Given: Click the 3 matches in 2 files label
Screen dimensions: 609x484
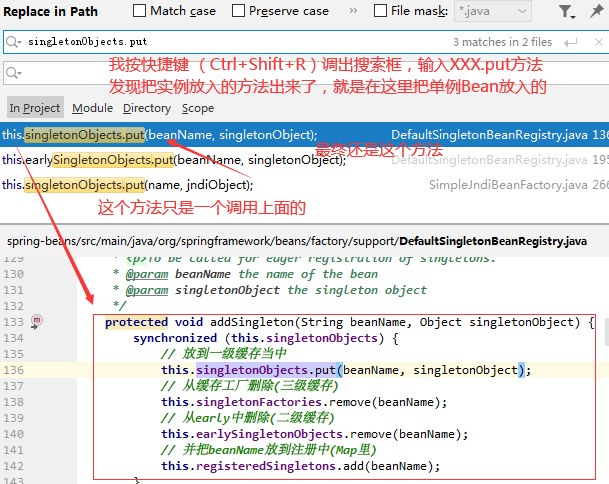Looking at the screenshot, I should tap(502, 42).
